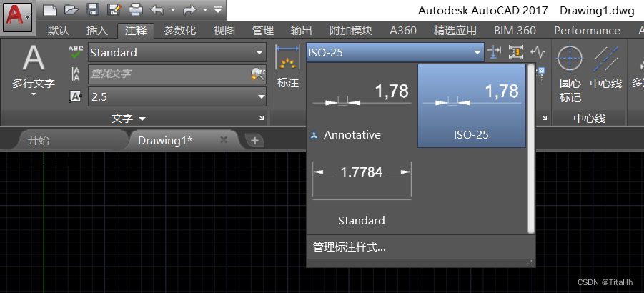Switch to the 默认 ribbon tab
This screenshot has height=293, width=644.
click(59, 30)
